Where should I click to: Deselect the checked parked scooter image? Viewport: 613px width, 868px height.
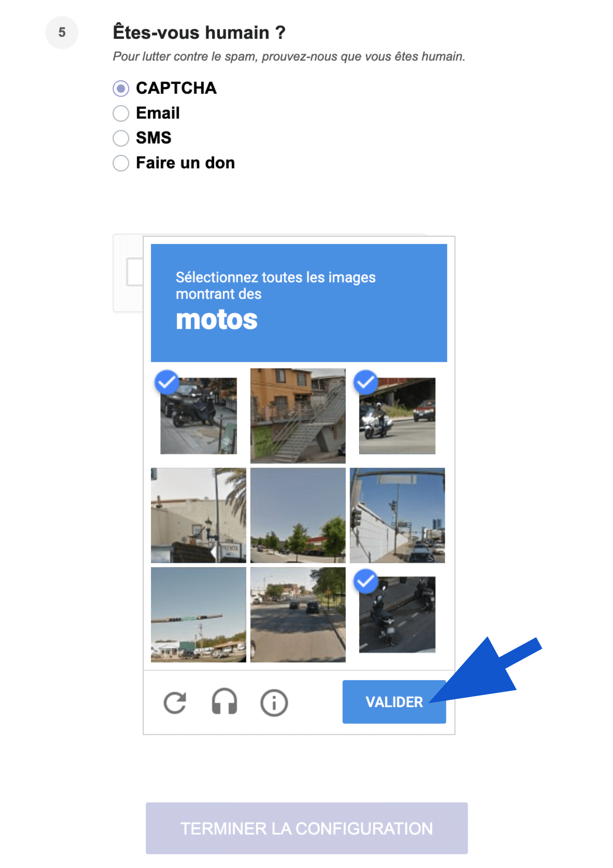(199, 416)
